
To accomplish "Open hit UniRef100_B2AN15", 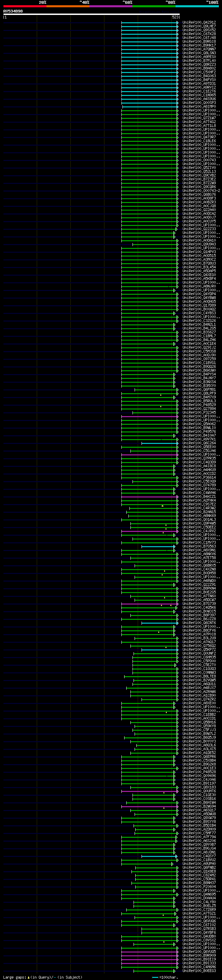I will pyautogui.click(x=199, y=512).
